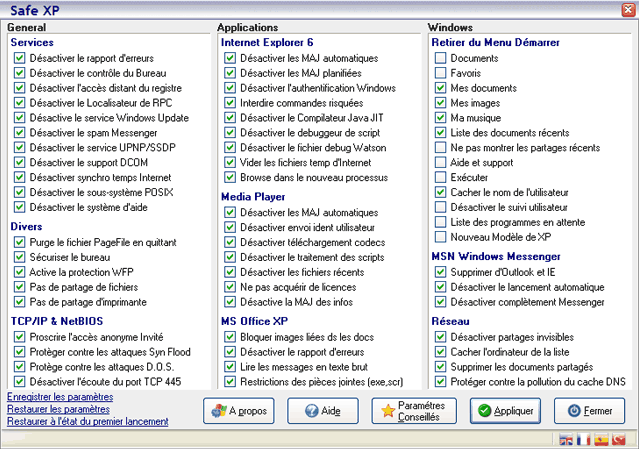Switch language with the Spanish flag icon
639x449 pixels.
[602, 440]
